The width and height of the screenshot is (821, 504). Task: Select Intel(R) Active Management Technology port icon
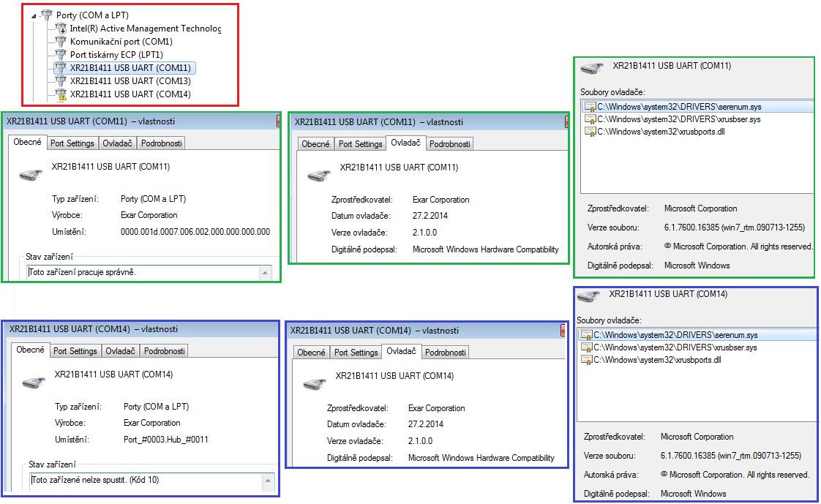[61, 29]
